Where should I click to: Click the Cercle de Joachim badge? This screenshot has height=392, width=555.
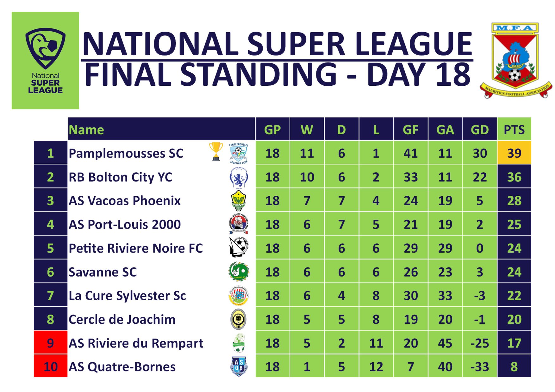(239, 319)
